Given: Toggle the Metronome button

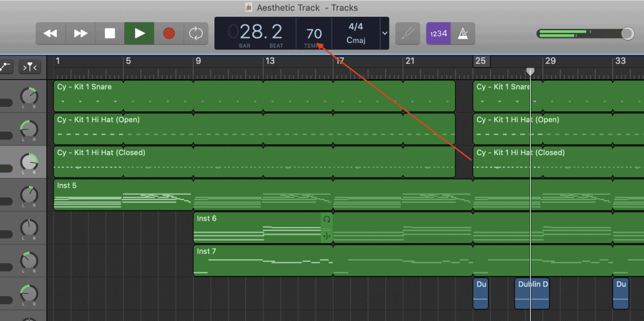Looking at the screenshot, I should [463, 33].
